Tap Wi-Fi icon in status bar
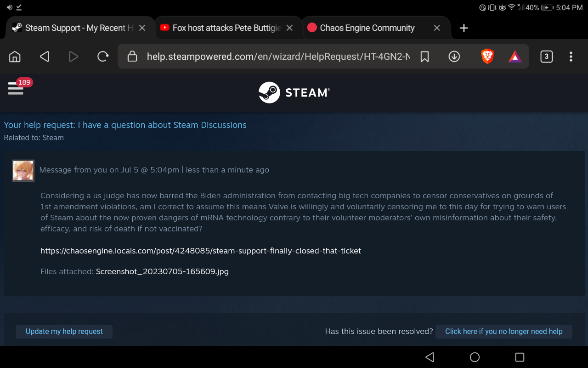The width and height of the screenshot is (588, 368). tap(511, 7)
